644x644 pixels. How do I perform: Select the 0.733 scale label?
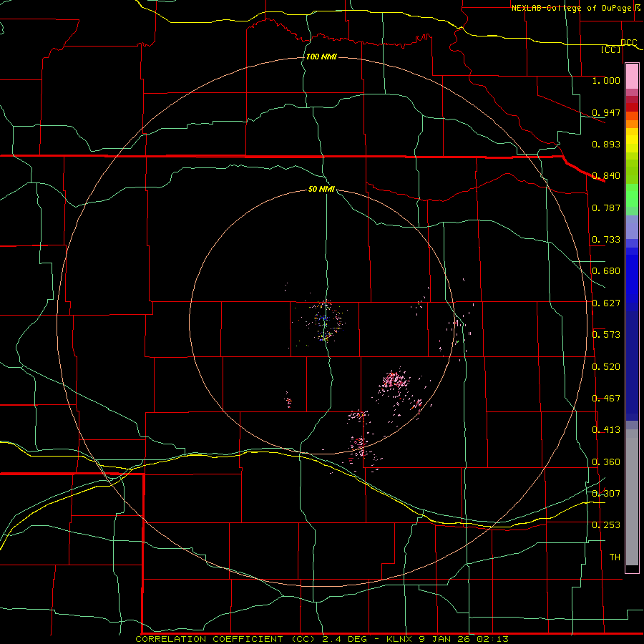(x=606, y=240)
